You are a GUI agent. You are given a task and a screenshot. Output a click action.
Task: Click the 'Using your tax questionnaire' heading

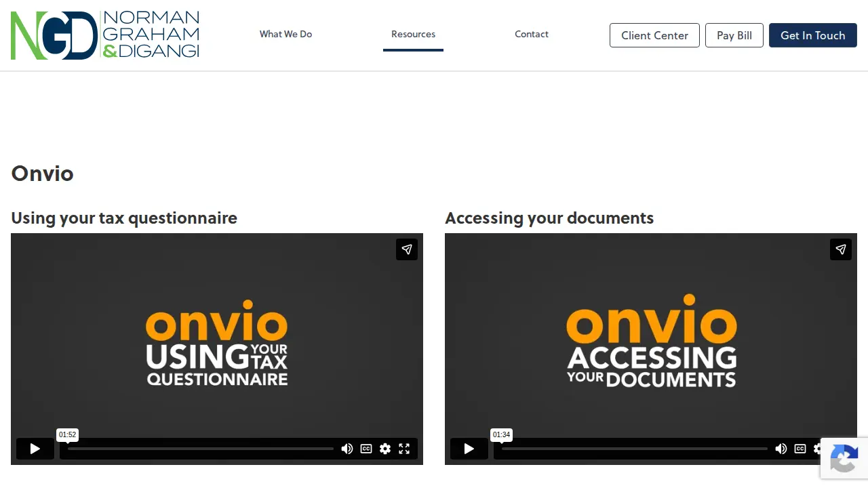point(124,218)
